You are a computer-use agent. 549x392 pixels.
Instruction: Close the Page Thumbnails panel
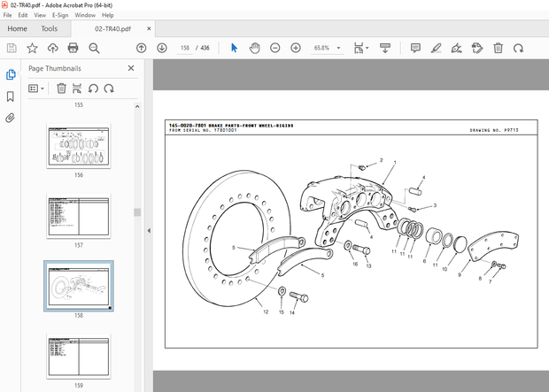tap(131, 68)
